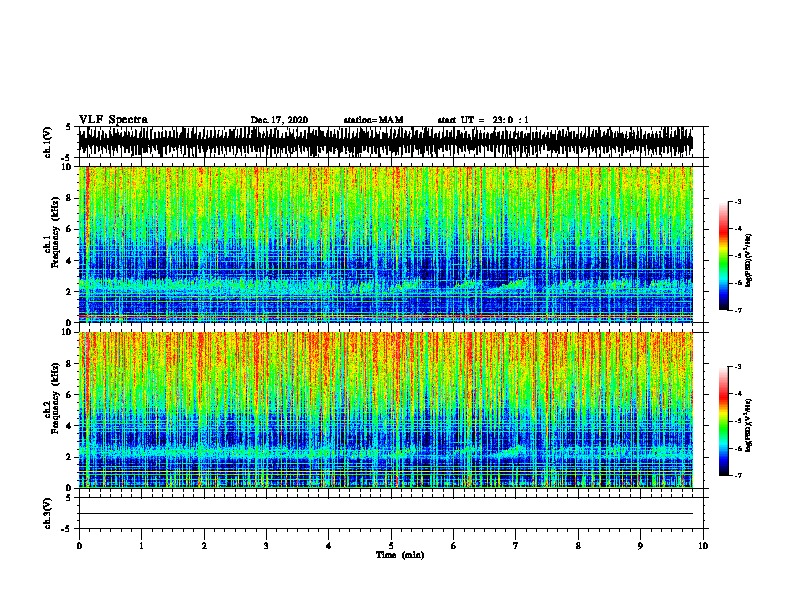Click the "2" kHz tick on ch.2 axis
Image resolution: width=792 pixels, height=612 pixels.
pos(69,457)
